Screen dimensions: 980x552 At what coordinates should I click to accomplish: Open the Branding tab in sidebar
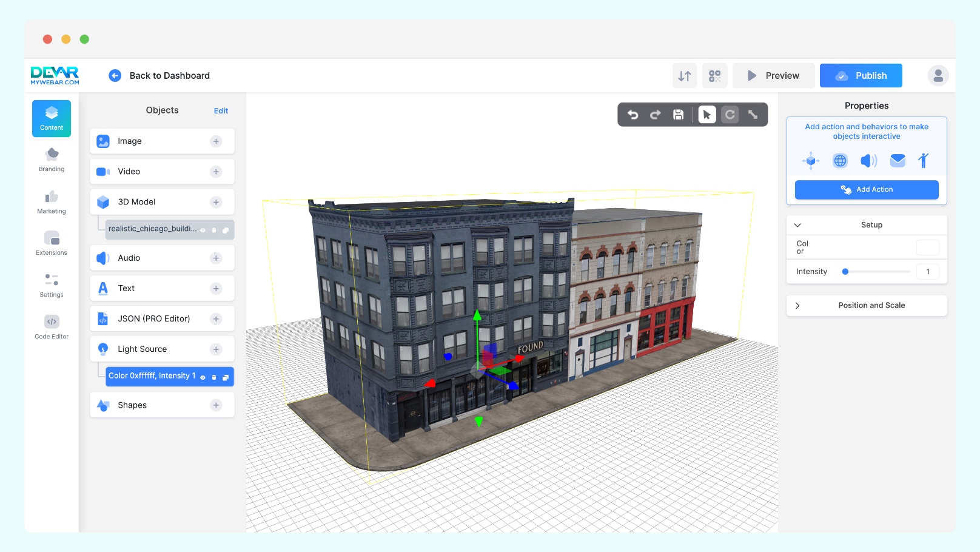click(x=52, y=160)
